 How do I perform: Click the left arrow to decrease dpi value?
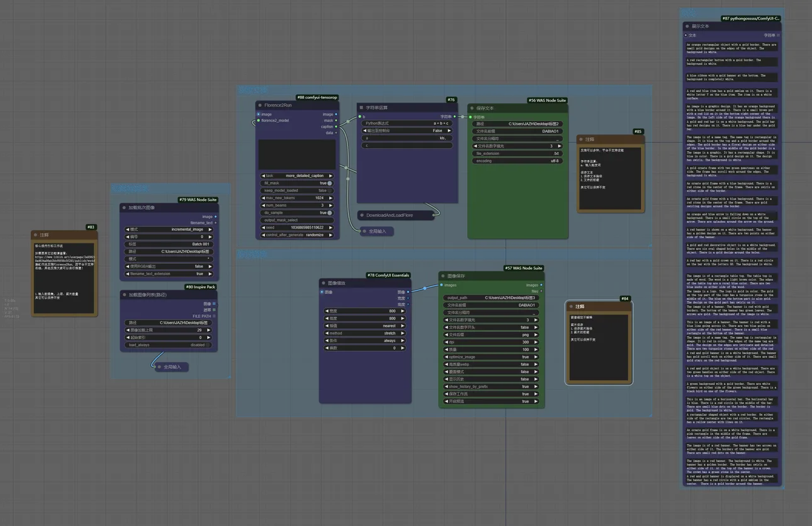click(446, 342)
